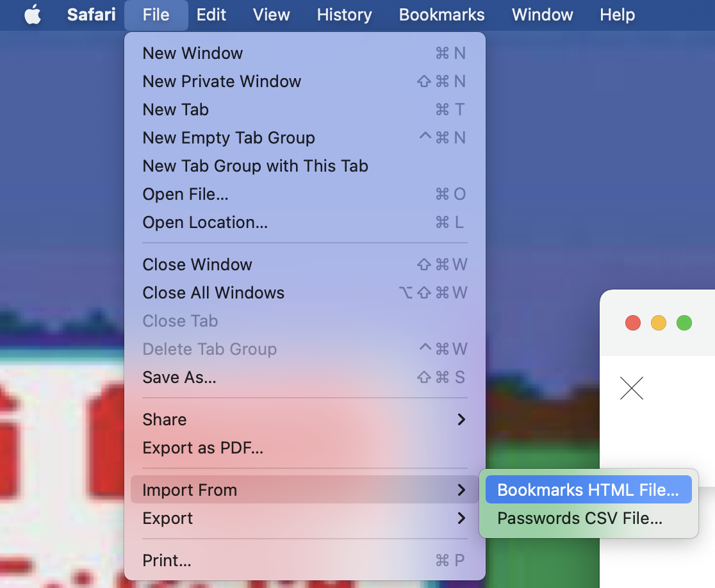This screenshot has height=588, width=715.
Task: Choose Save As… menu item
Action: [x=304, y=378]
